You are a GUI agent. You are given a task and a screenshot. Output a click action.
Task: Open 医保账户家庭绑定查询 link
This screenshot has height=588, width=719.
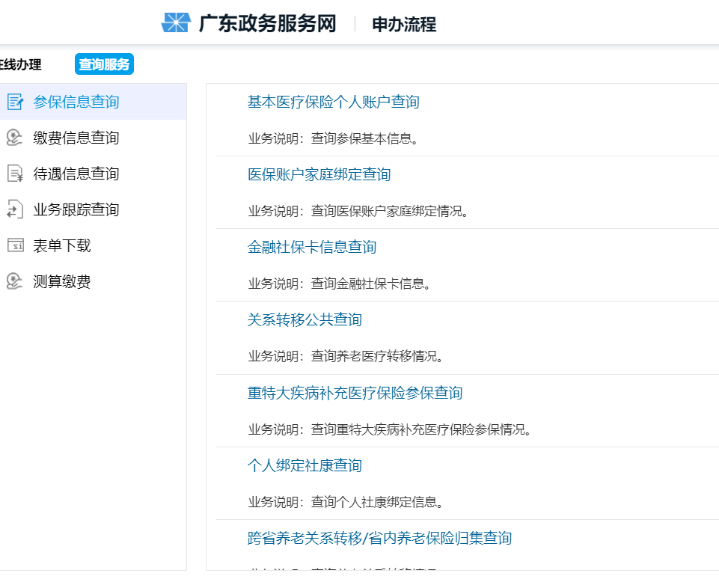(319, 174)
